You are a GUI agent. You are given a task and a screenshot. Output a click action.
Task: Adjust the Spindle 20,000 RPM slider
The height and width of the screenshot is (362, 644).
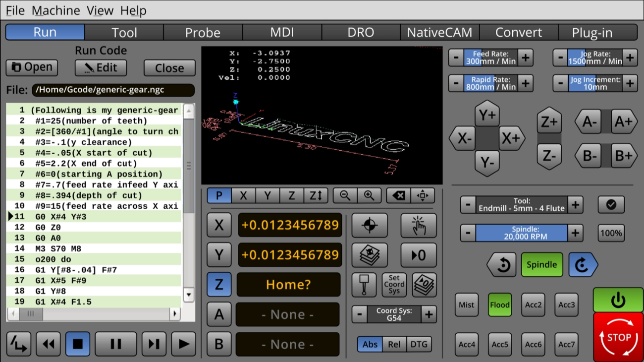tap(521, 233)
